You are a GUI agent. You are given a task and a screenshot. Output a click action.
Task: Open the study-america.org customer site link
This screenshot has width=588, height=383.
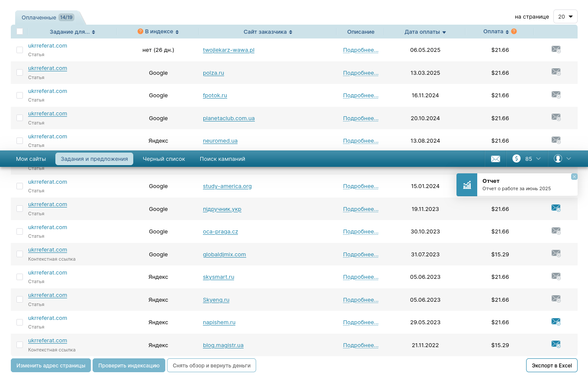(227, 186)
